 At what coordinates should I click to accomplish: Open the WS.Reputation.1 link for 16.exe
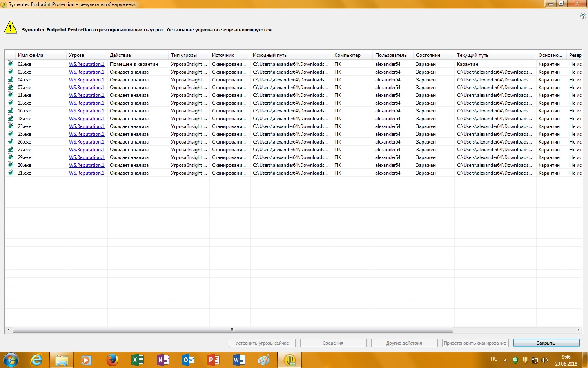87,111
